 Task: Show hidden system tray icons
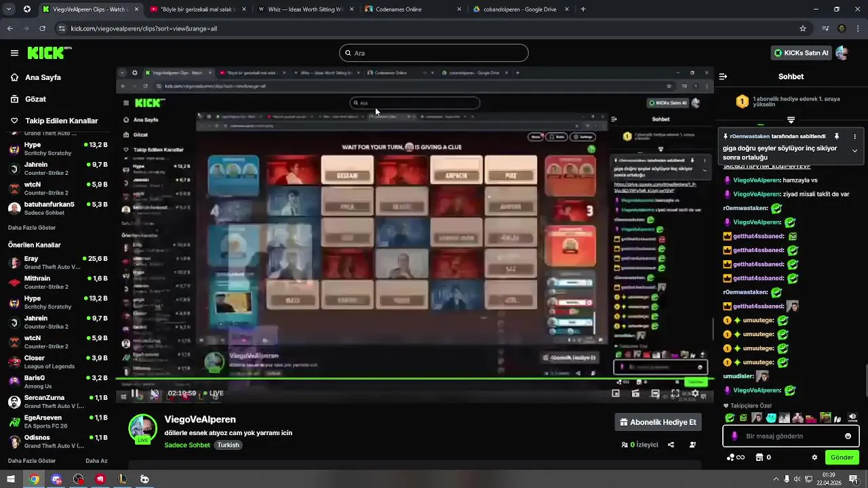tap(776, 479)
